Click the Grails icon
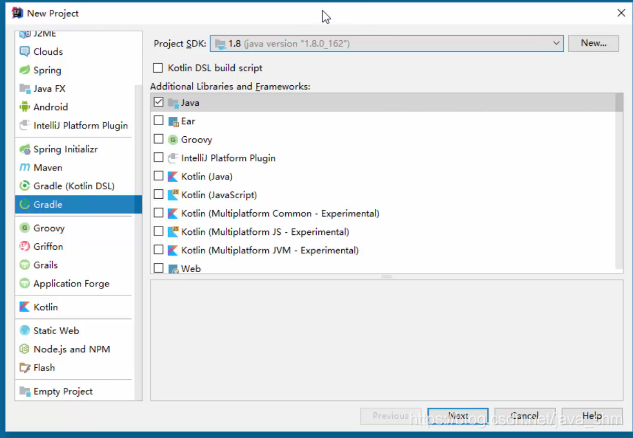 [25, 265]
